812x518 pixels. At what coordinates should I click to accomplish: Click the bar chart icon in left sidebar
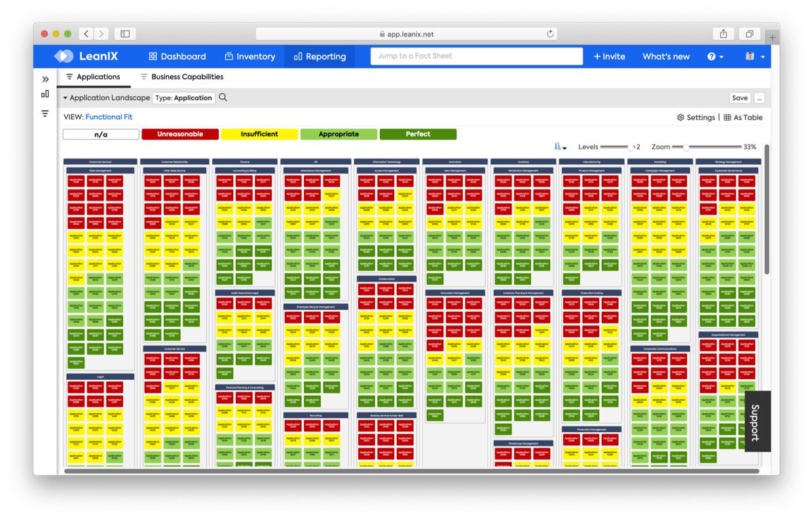point(45,94)
